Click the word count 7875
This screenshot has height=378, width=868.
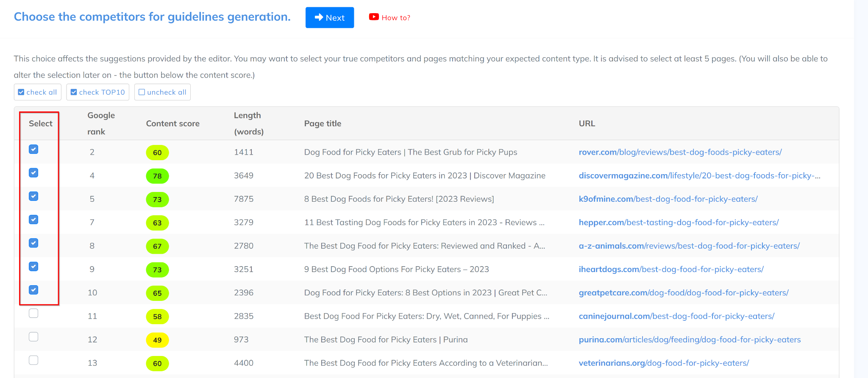[x=244, y=199]
